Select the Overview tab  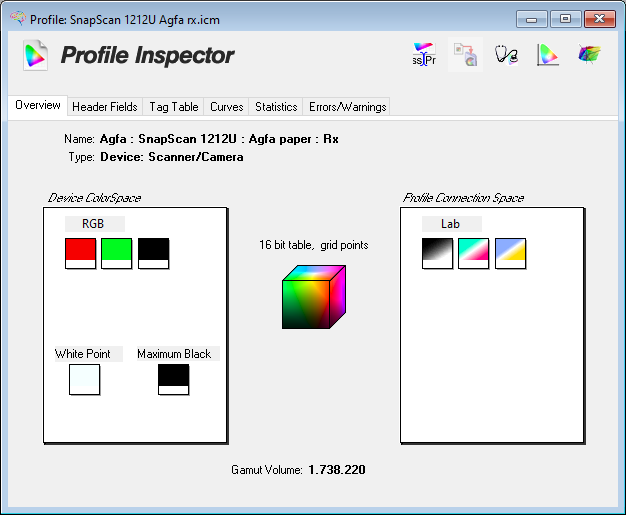[38, 105]
